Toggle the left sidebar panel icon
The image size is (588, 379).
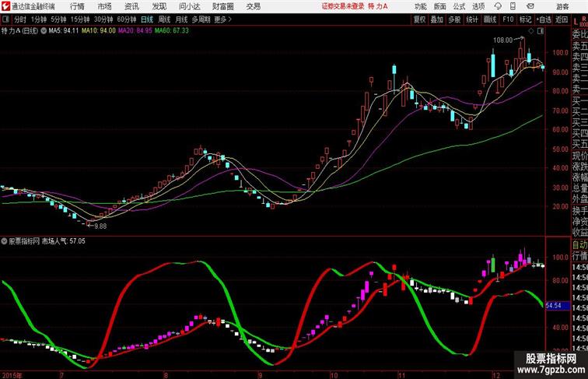pos(5,19)
